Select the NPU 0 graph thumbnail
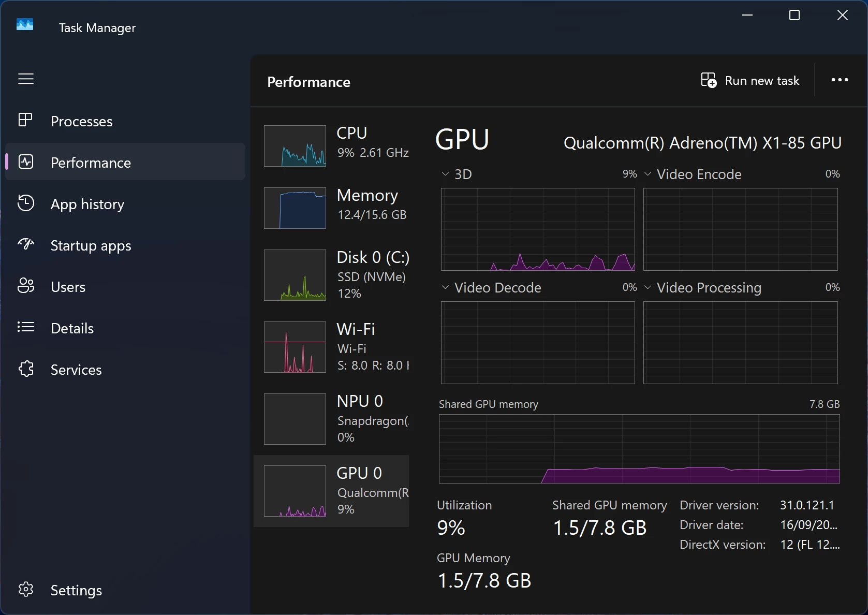The height and width of the screenshot is (615, 868). pyautogui.click(x=295, y=419)
